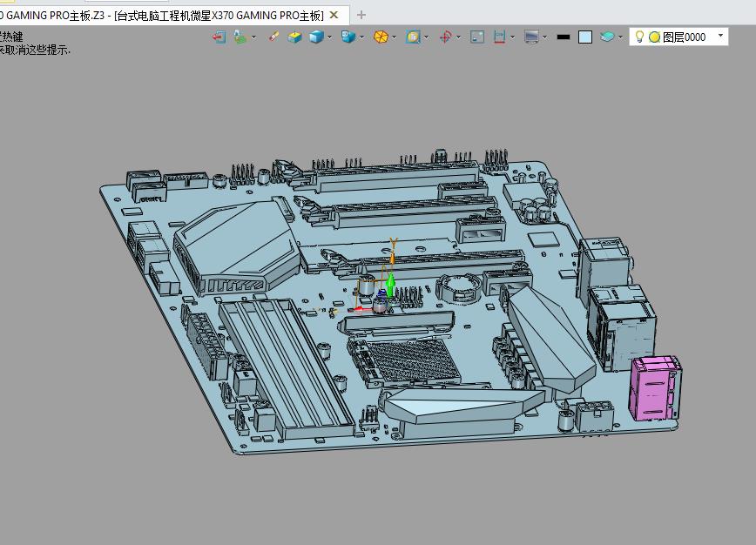
Task: Expand the selection filter dropdown arrow
Action: pos(427,37)
